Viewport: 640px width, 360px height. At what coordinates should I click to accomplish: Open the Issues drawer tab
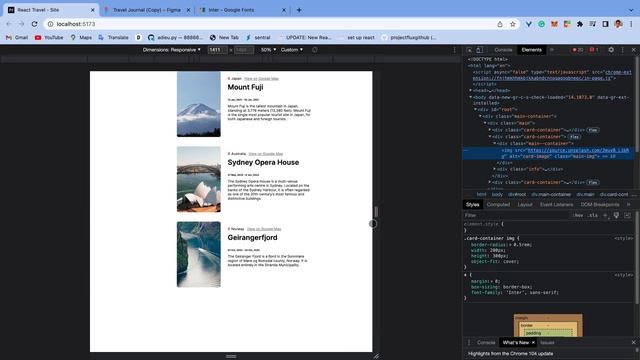click(x=547, y=342)
